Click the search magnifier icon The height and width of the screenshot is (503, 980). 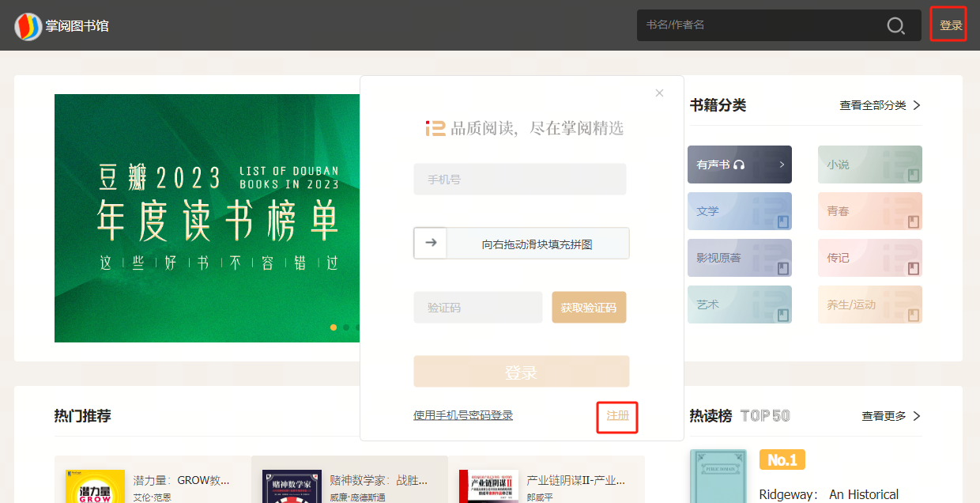point(895,26)
